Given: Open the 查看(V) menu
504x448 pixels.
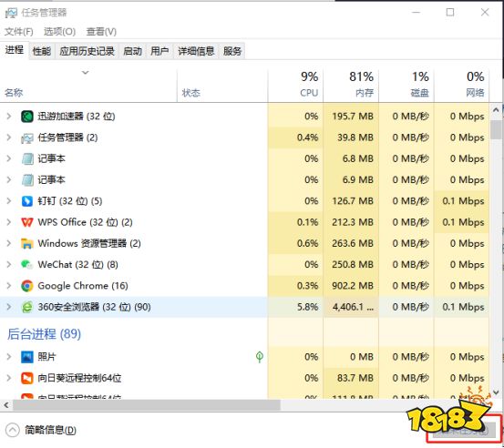Looking at the screenshot, I should pyautogui.click(x=101, y=32).
